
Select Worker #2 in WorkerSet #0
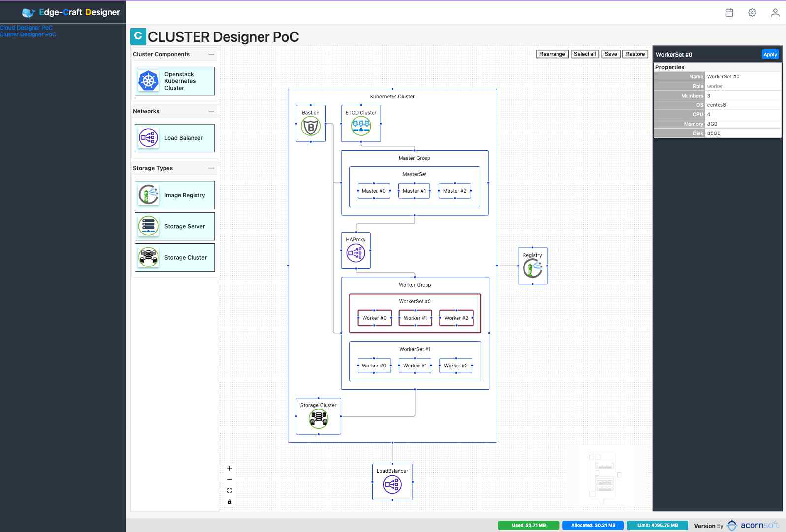click(x=457, y=318)
